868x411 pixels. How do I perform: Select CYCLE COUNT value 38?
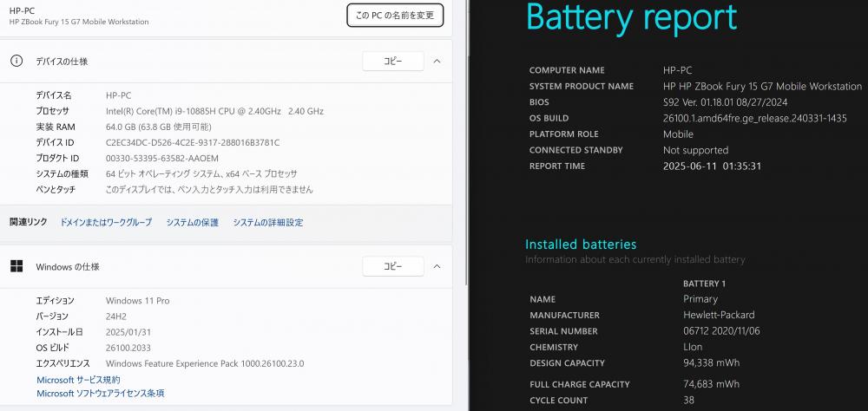[689, 400]
